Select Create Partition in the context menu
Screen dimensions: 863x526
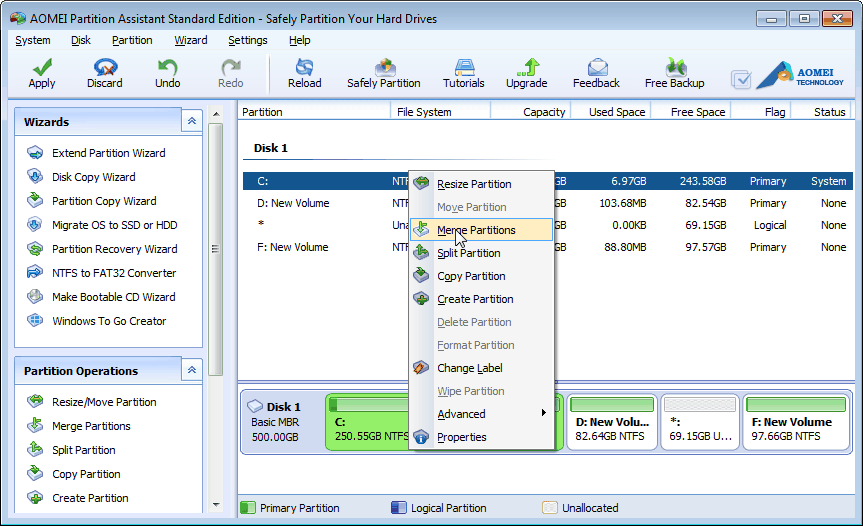(482, 299)
